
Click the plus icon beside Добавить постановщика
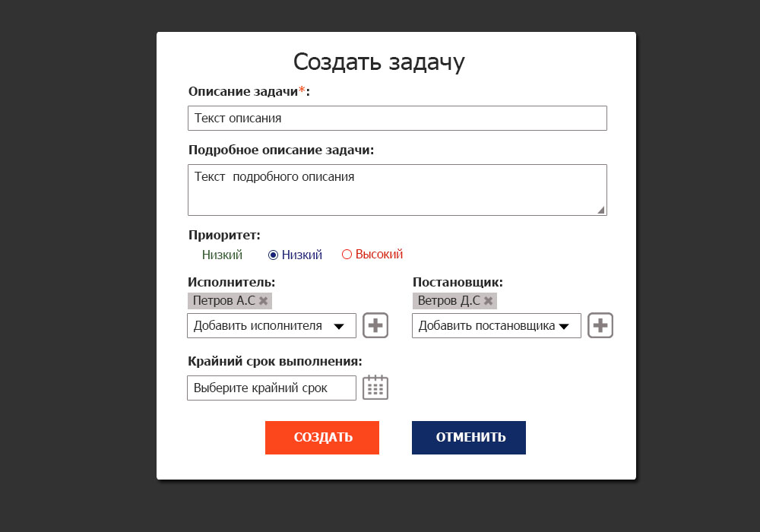[x=600, y=325]
